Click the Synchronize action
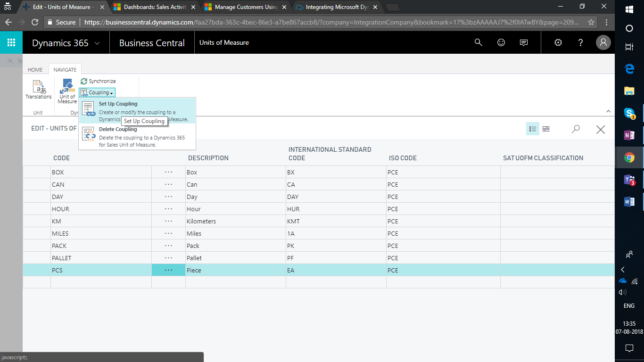 [x=98, y=81]
